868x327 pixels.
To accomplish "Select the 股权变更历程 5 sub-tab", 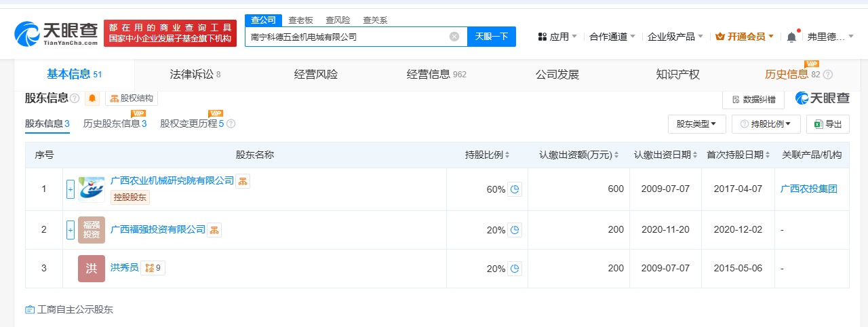I will (192, 123).
